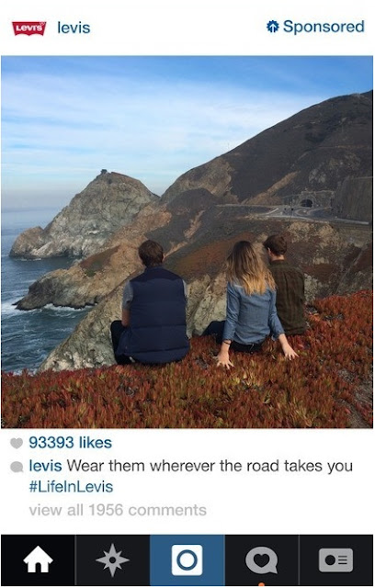Click the Sponsored gear arrow icon
Screen dimensions: 375x588
tap(273, 27)
